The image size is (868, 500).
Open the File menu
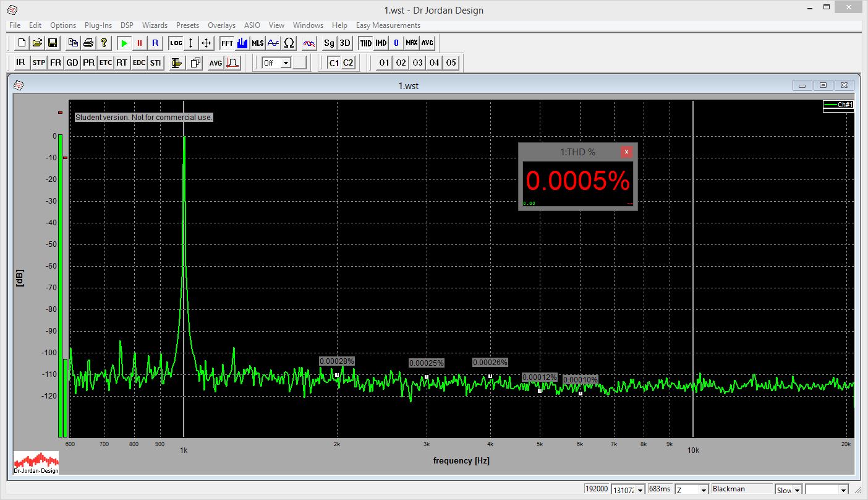click(x=15, y=25)
